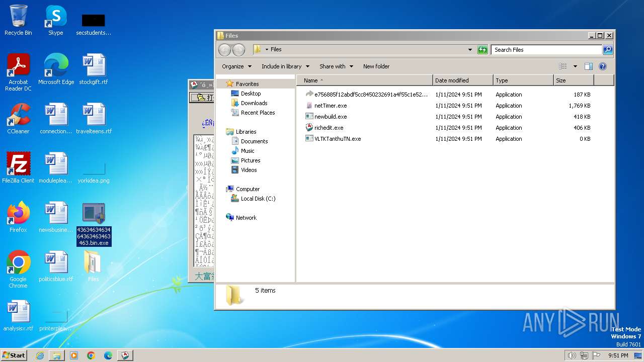This screenshot has height=362, width=644.
Task: Show the preview pane icon
Action: pos(588,66)
